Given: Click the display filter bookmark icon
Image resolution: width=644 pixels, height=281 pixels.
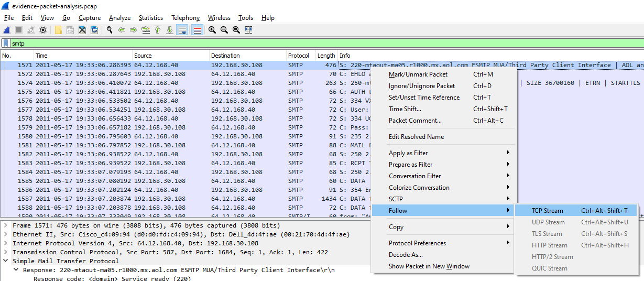Looking at the screenshot, I should [6, 44].
